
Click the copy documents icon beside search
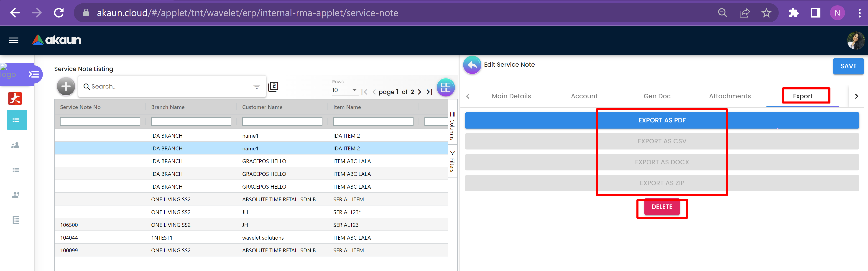(273, 86)
